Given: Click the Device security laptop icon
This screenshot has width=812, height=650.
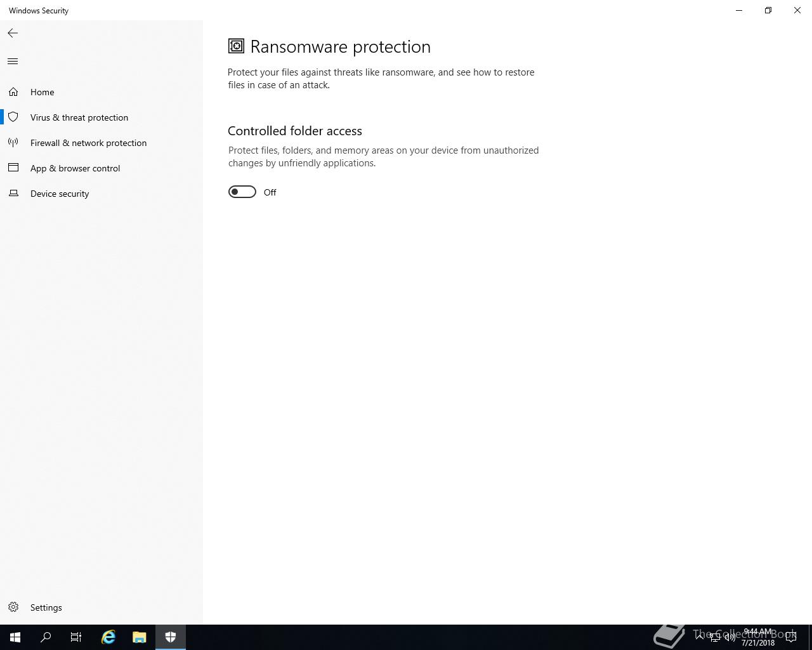Looking at the screenshot, I should click(x=13, y=193).
